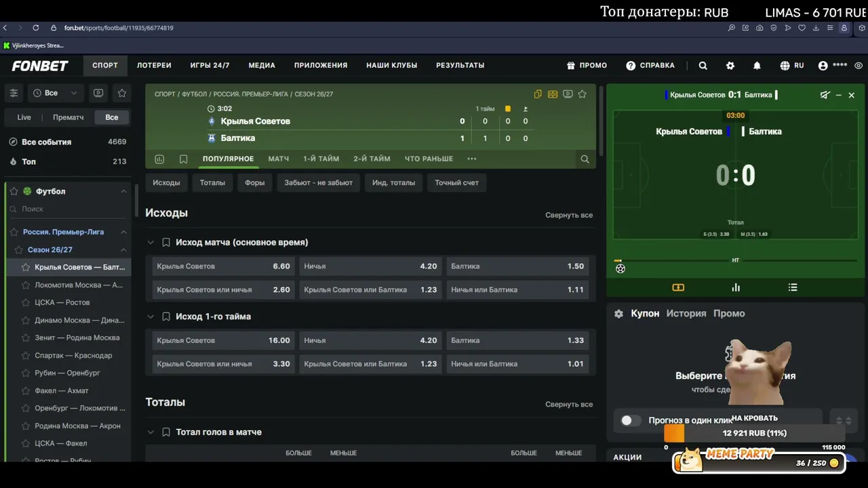The height and width of the screenshot is (488, 868).
Task: Select the tracker field view icon
Action: (x=678, y=287)
